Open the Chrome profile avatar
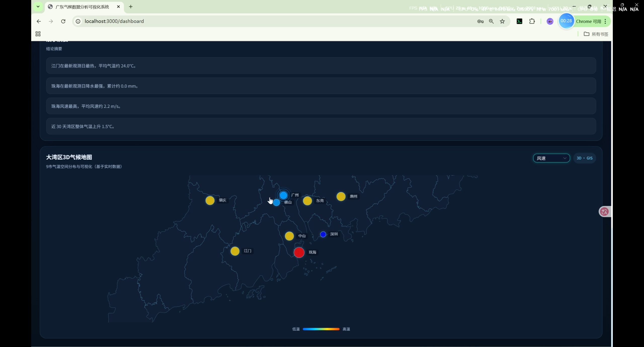The image size is (644, 347). tap(550, 21)
